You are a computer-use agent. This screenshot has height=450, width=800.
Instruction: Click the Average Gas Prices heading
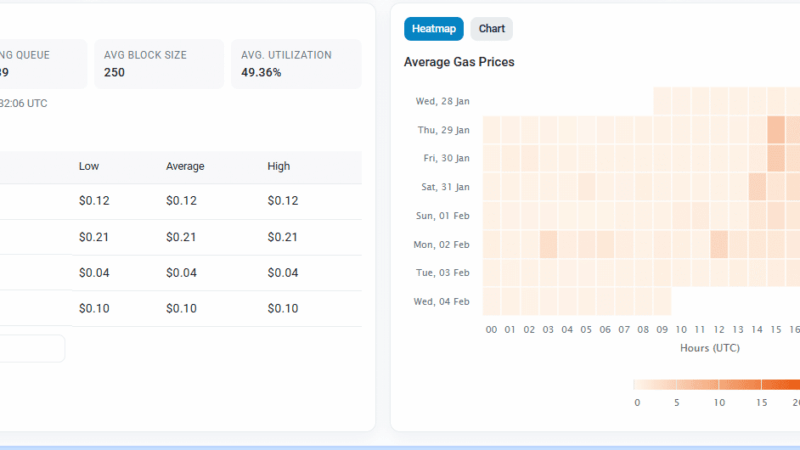point(459,62)
